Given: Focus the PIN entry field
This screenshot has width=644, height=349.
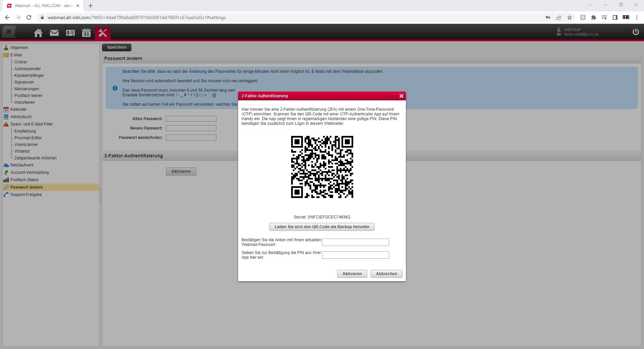Looking at the screenshot, I should tap(356, 255).
